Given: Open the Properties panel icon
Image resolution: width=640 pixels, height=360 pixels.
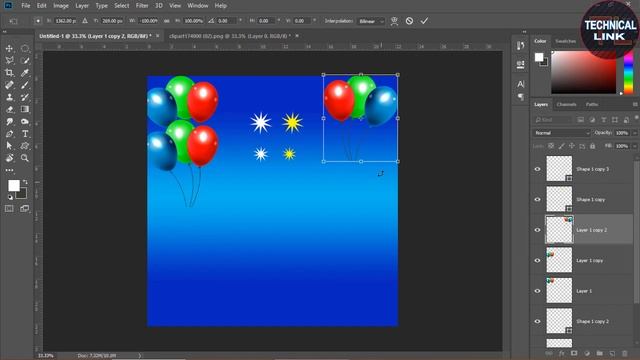Looking at the screenshot, I should [520, 64].
